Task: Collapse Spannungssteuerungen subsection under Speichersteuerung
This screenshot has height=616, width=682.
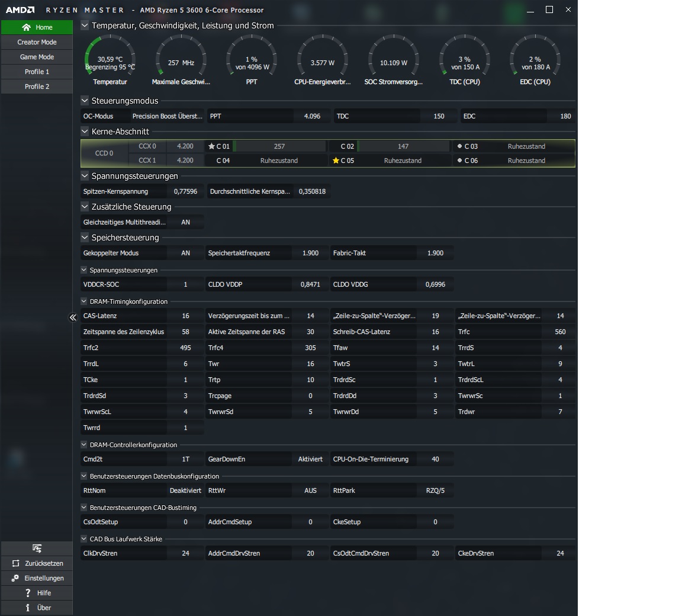Action: (x=84, y=269)
